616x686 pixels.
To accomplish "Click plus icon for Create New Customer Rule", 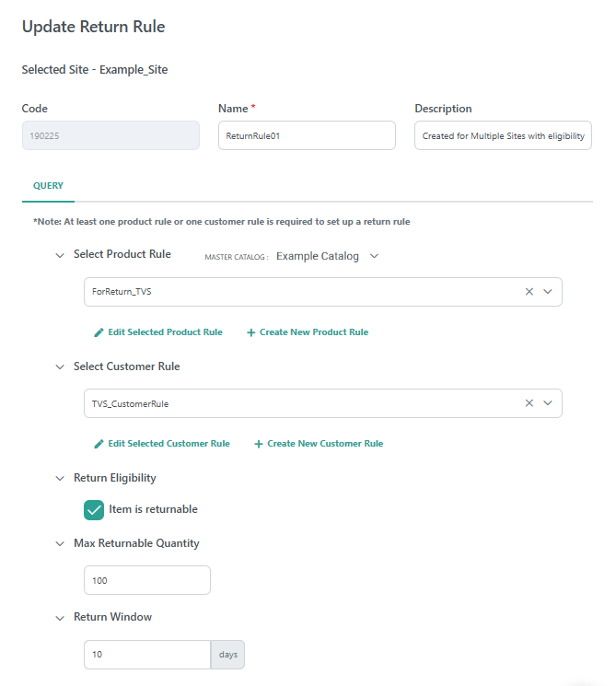I will (x=259, y=444).
